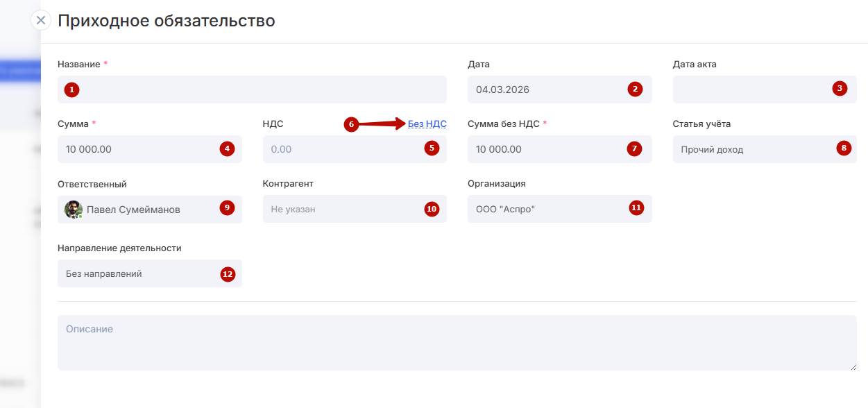Open the Организация dropdown ООО "Аспро"

pyautogui.click(x=548, y=209)
